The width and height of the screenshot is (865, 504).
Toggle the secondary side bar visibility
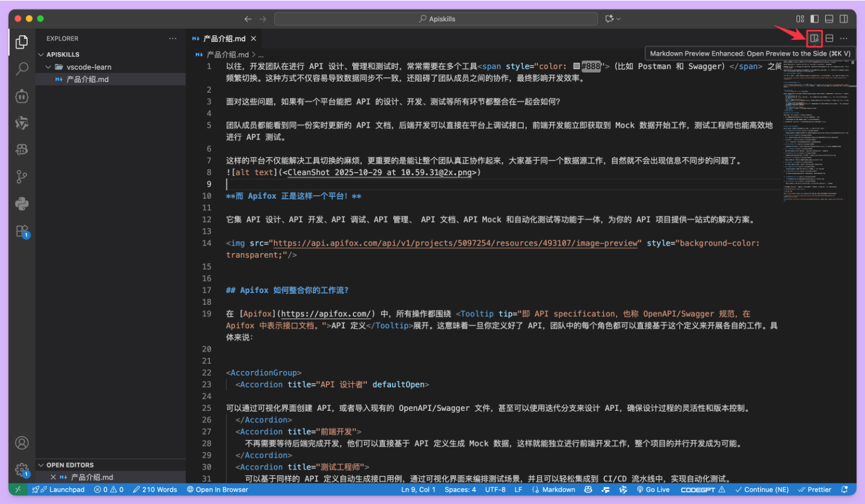(844, 19)
